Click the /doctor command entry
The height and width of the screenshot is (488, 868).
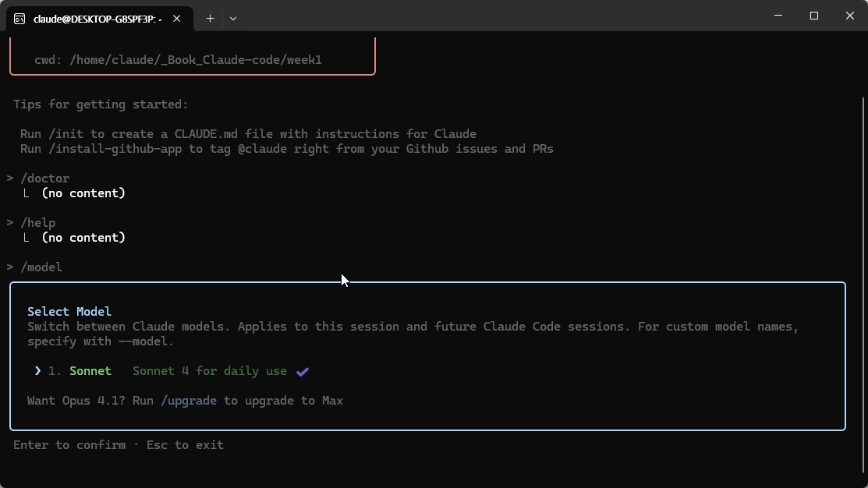pos(44,179)
